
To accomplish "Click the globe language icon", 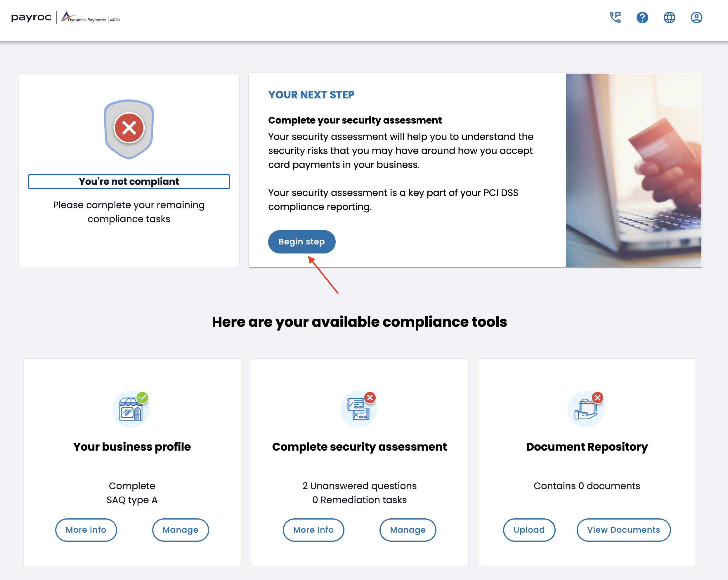I will pyautogui.click(x=669, y=18).
